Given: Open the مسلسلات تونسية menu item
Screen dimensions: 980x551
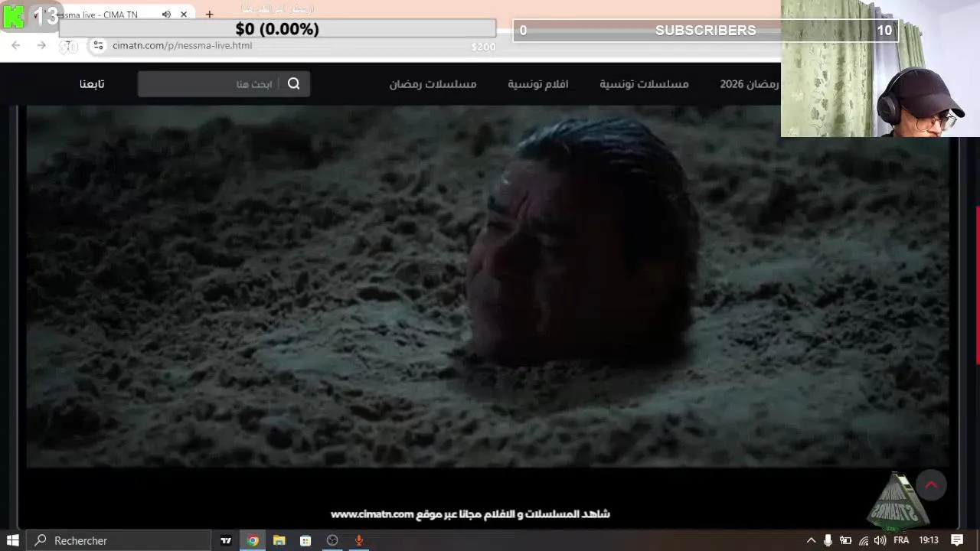Looking at the screenshot, I should pyautogui.click(x=644, y=84).
